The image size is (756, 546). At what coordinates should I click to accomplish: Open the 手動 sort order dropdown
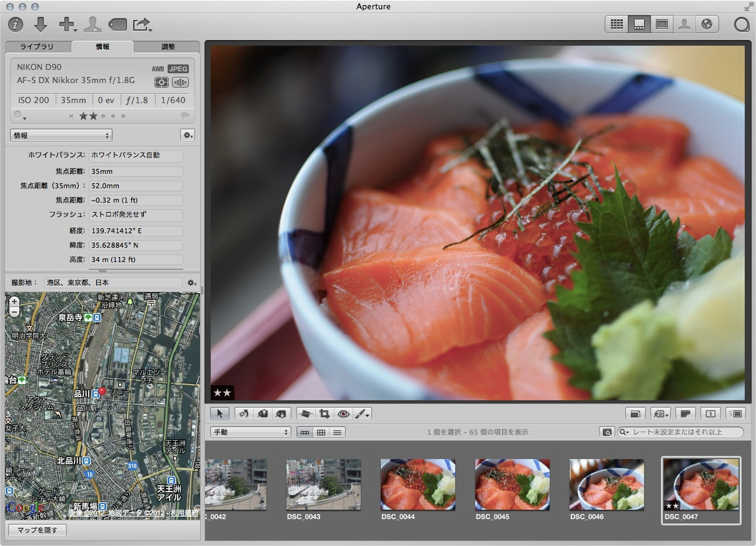[x=250, y=432]
